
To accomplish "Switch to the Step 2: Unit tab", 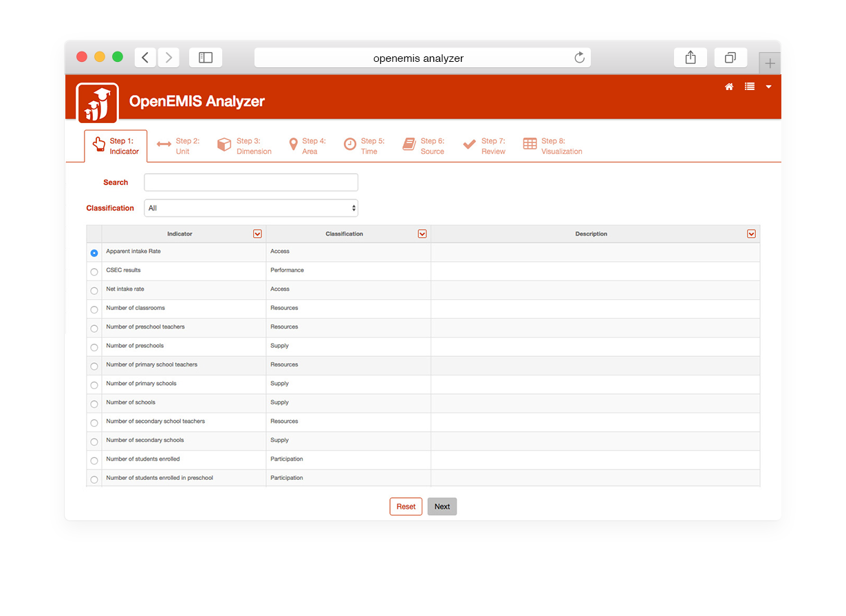I will 178,146.
